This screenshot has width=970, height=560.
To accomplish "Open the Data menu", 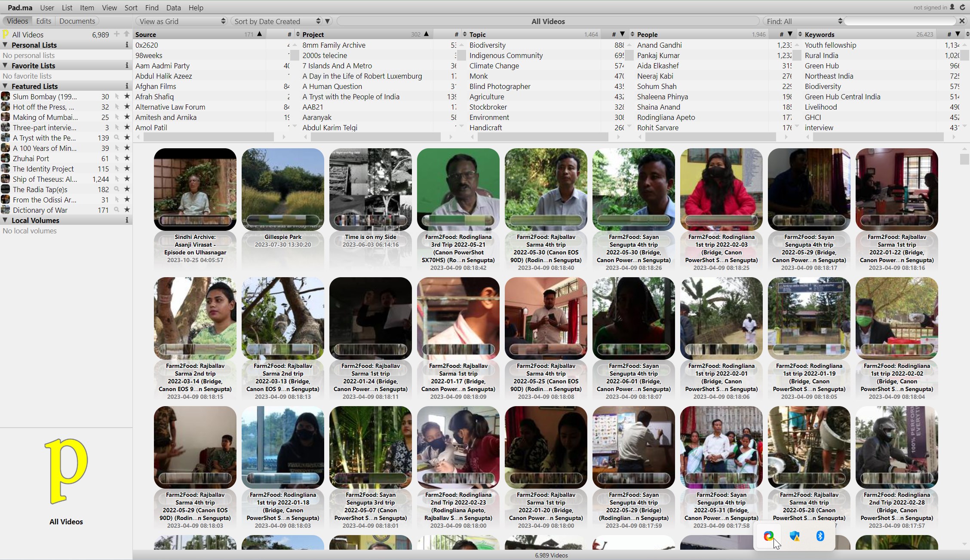I will [173, 8].
